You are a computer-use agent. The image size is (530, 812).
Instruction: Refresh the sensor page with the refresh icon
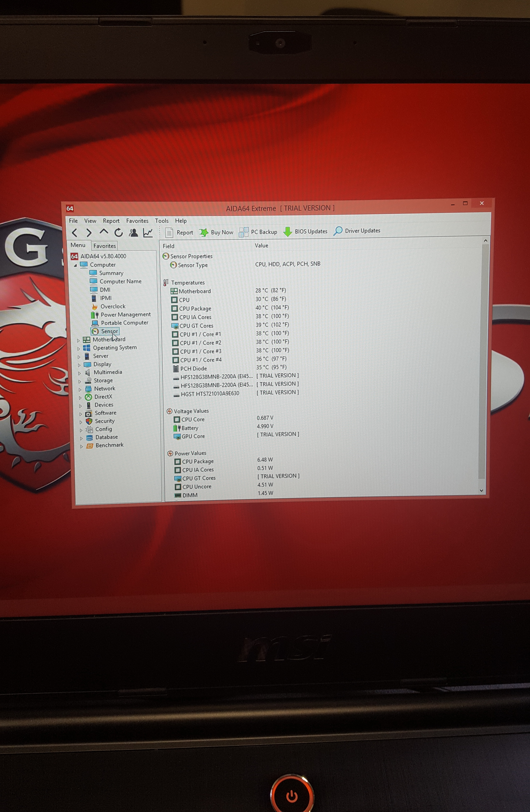118,233
